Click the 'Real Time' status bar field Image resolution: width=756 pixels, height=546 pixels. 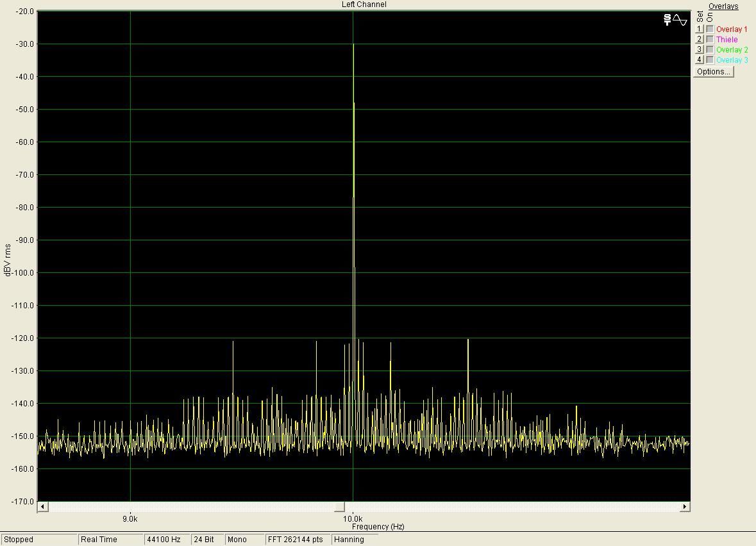110,539
